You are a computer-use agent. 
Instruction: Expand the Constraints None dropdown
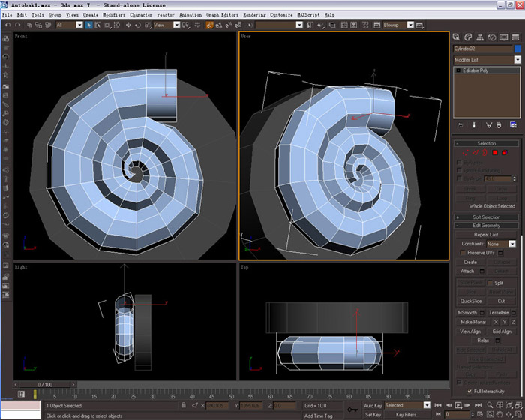click(x=501, y=244)
